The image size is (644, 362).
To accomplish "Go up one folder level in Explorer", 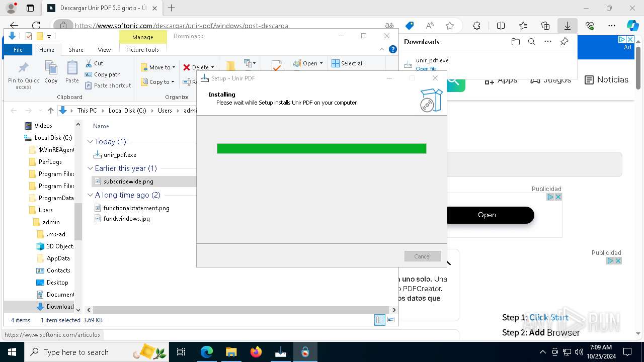I will [x=50, y=111].
